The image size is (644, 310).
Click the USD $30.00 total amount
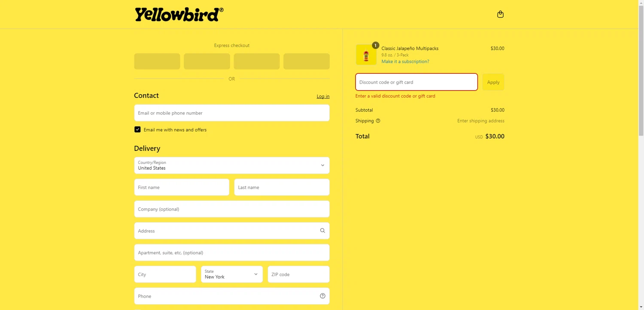pos(490,136)
